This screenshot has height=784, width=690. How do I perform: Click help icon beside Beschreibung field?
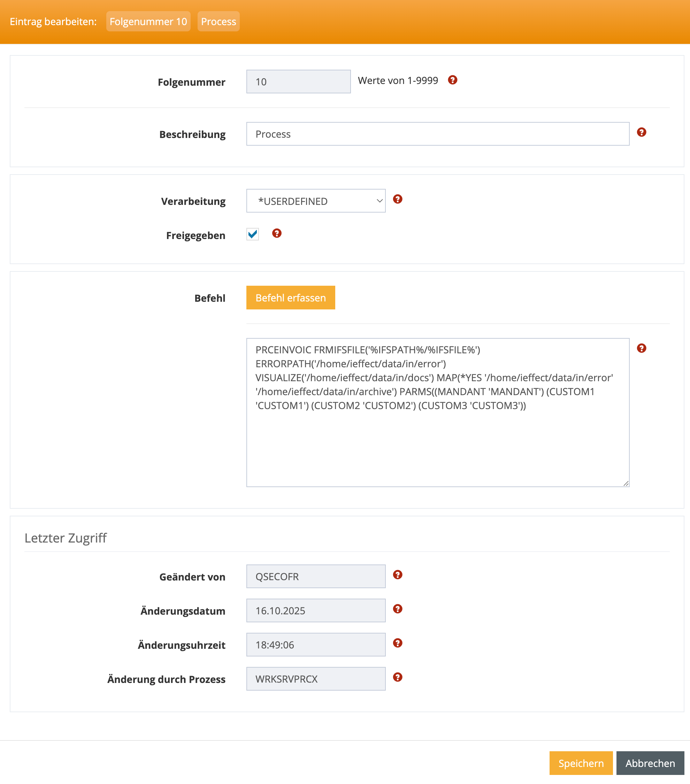point(641,132)
